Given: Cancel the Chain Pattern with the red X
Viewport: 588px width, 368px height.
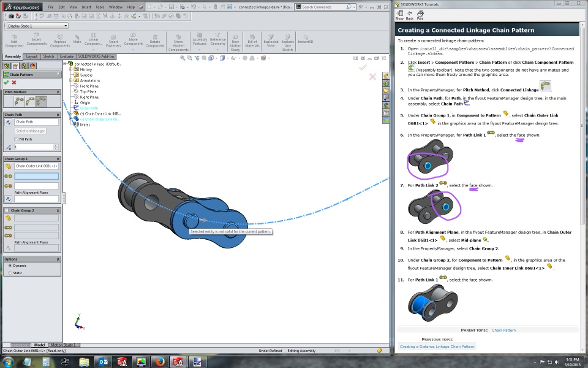Looking at the screenshot, I should 14,82.
